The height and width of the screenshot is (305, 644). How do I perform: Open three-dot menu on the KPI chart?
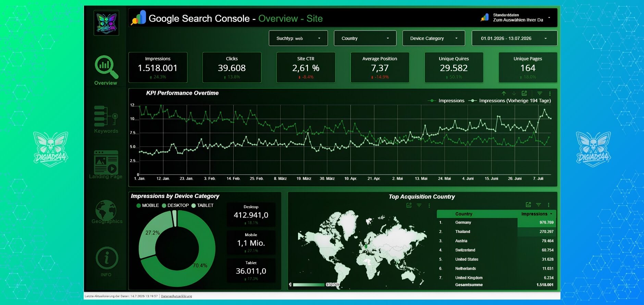[x=550, y=93]
